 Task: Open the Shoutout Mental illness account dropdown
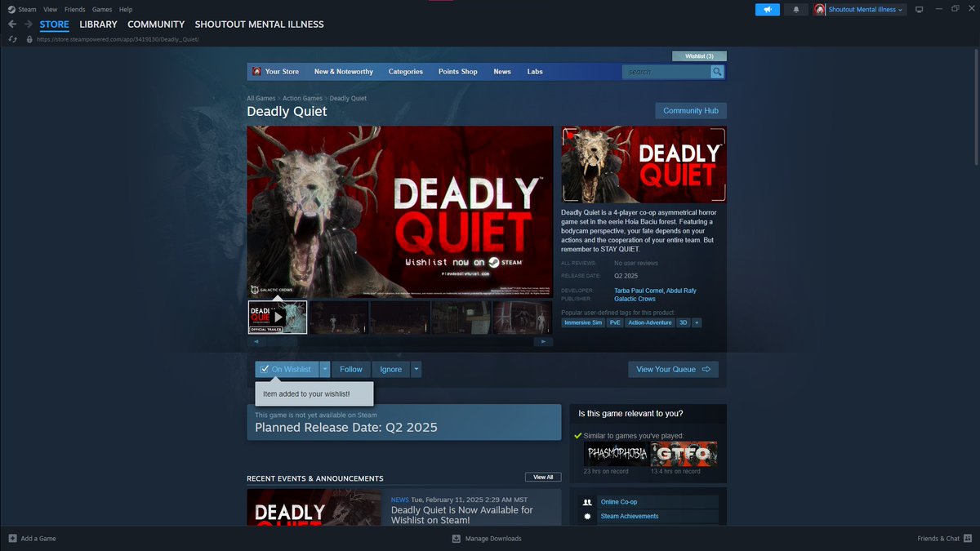click(x=866, y=10)
